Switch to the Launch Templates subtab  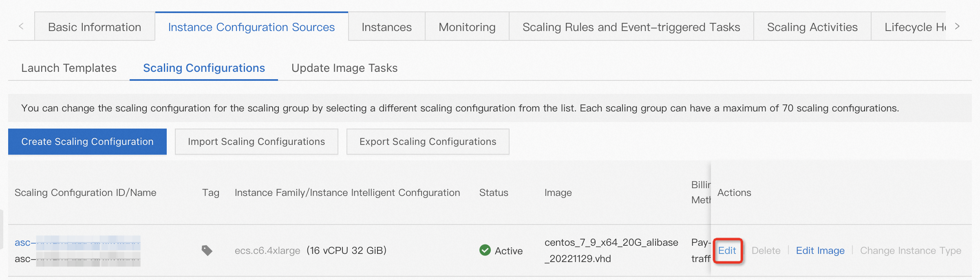[x=68, y=68]
